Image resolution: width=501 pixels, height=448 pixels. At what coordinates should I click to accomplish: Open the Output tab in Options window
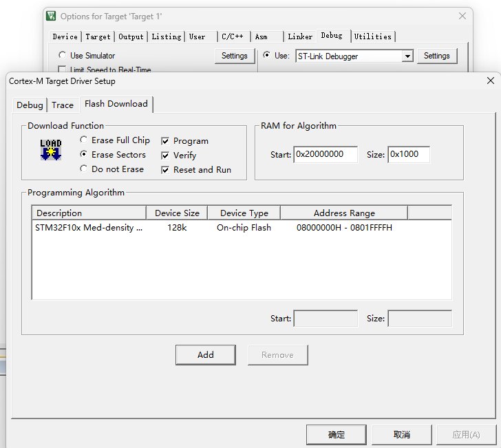point(131,36)
